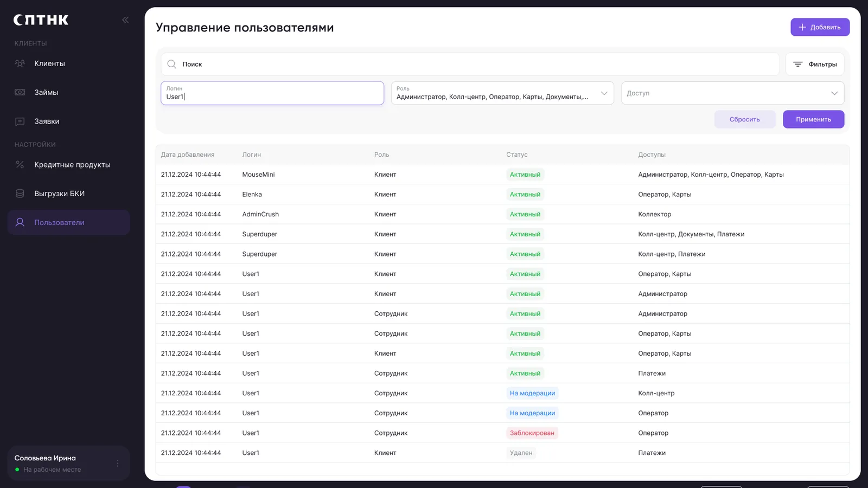Image resolution: width=868 pixels, height=488 pixels.
Task: Click the Статус column header
Action: [517, 155]
